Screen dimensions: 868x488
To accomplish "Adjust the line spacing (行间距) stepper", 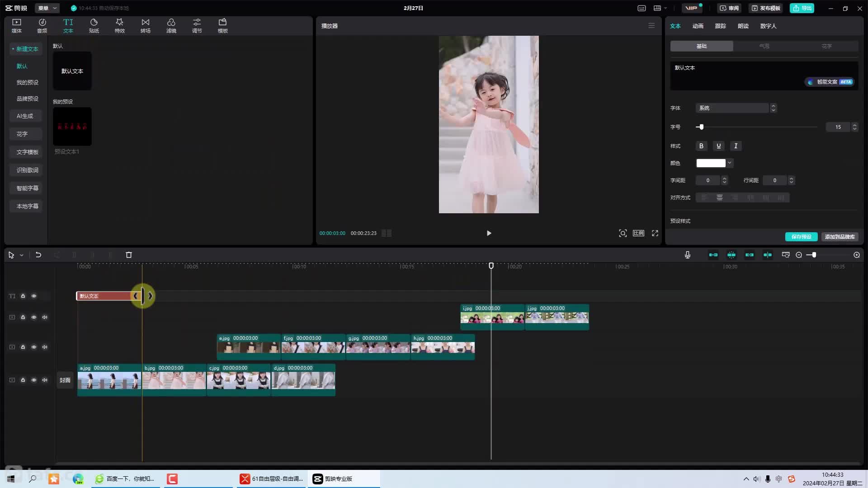I will (791, 180).
